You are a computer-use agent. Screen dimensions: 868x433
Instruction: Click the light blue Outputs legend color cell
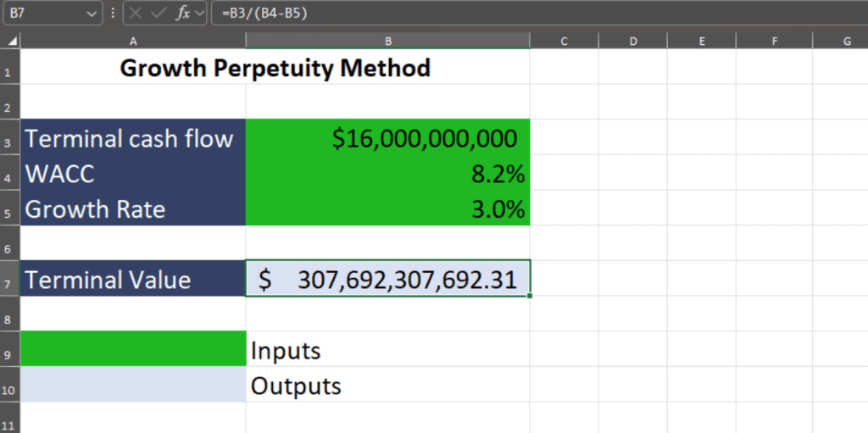(x=133, y=386)
